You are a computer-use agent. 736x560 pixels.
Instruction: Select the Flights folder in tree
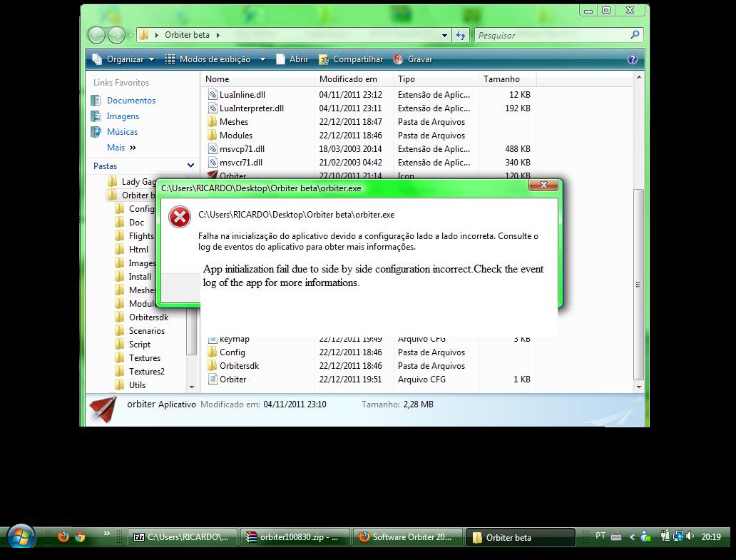141,235
